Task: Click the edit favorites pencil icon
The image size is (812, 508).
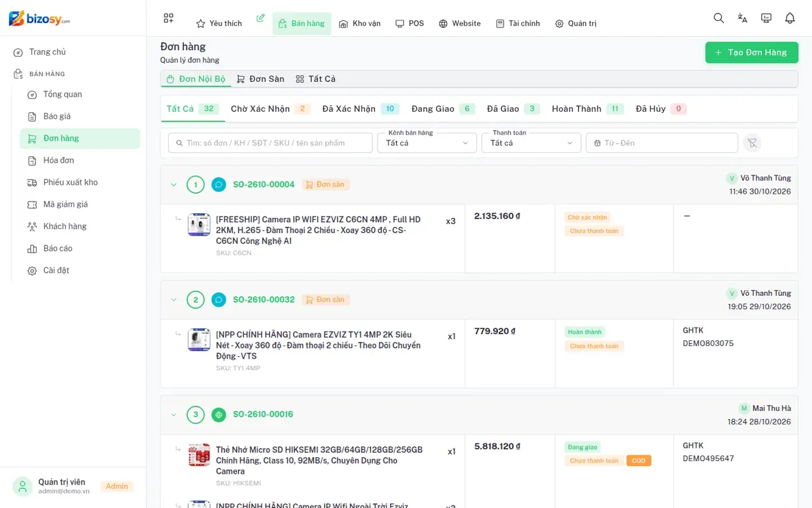Action: point(260,18)
